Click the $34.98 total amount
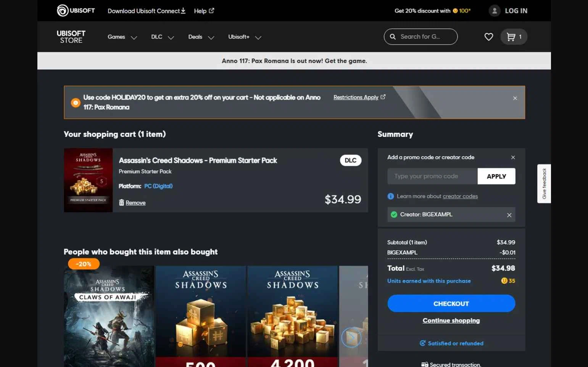Image resolution: width=588 pixels, height=367 pixels. [503, 268]
